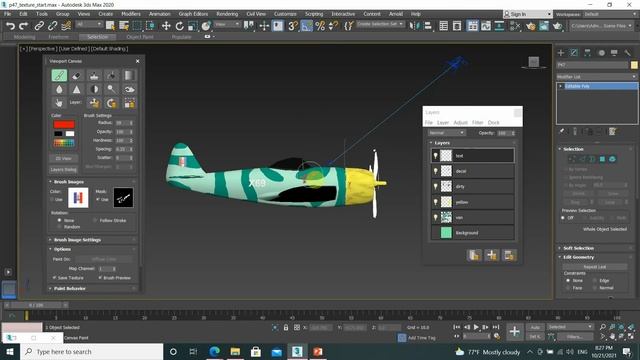Select the Follow Stroke rotation option
640x360 pixels.
click(x=95, y=220)
